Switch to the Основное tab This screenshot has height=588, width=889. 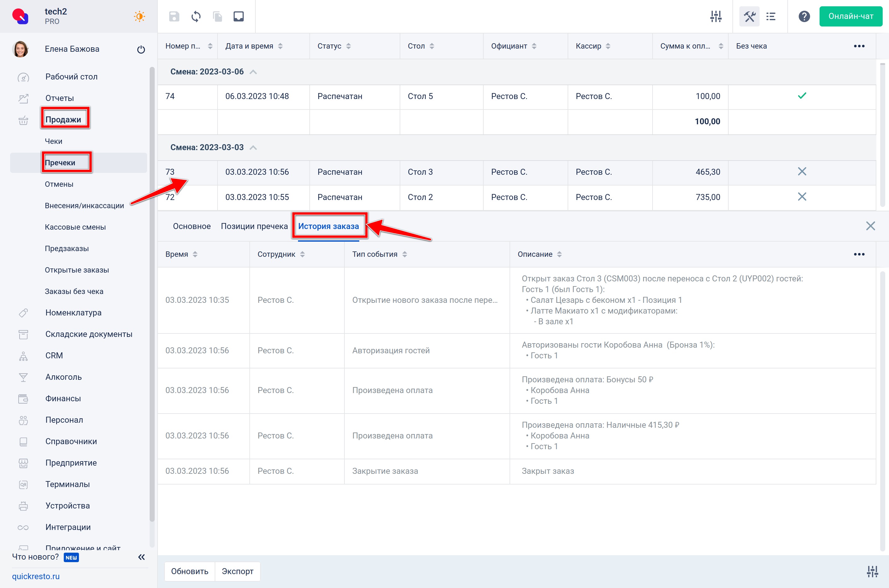pyautogui.click(x=192, y=226)
